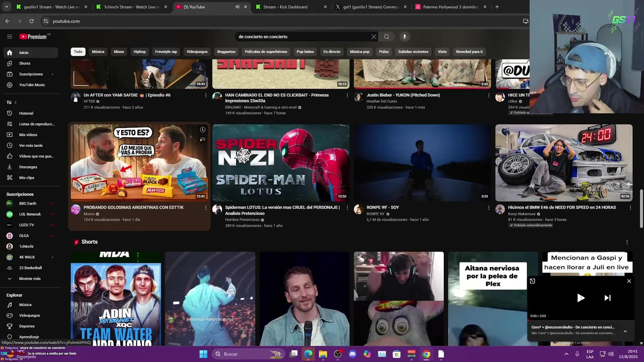Image resolution: width=644 pixels, height=362 pixels.
Task: Seek on the miniplayer progress bar
Action: (x=580, y=320)
